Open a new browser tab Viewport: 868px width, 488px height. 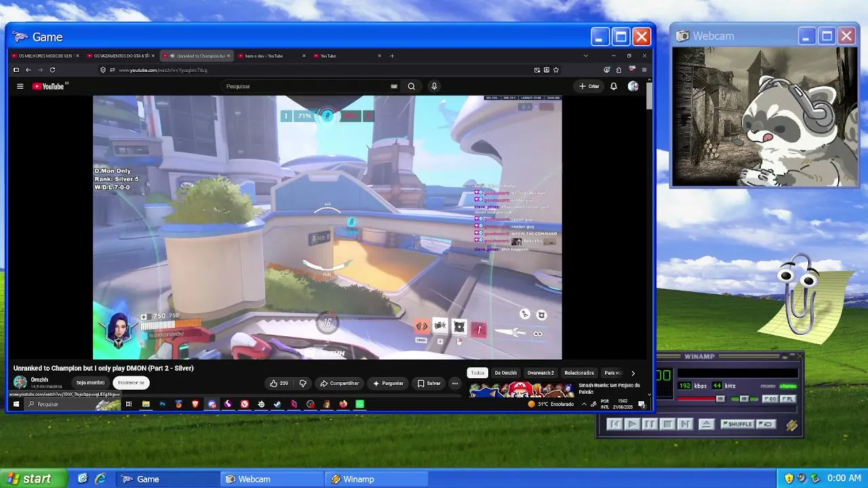point(392,56)
